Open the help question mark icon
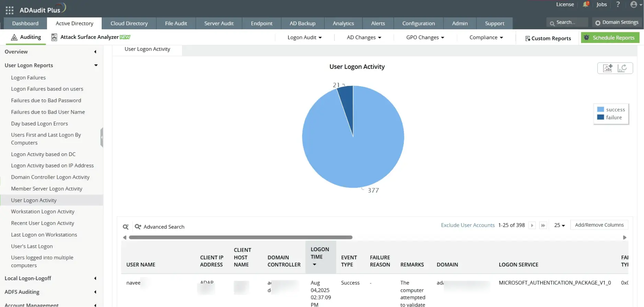The height and width of the screenshot is (307, 644). coord(618,4)
